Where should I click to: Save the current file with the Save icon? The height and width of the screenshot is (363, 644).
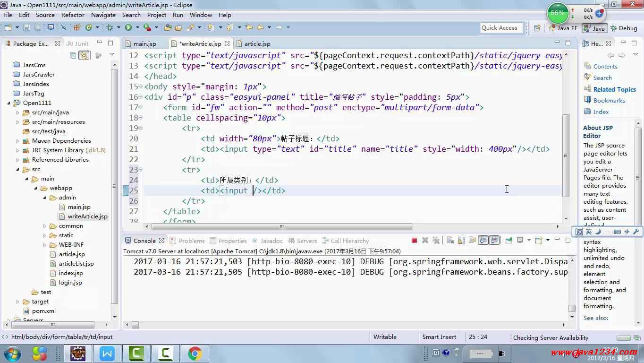coord(26,28)
